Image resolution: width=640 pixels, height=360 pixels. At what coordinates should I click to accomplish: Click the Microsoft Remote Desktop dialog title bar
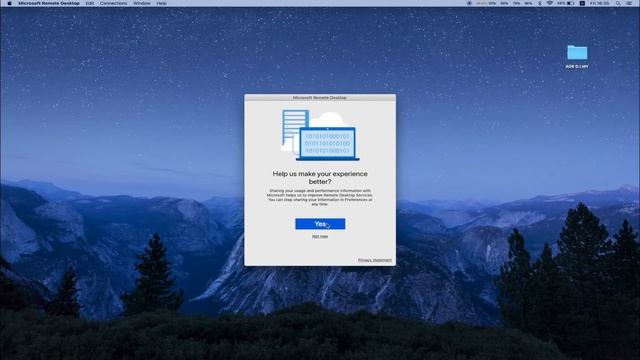(320, 98)
